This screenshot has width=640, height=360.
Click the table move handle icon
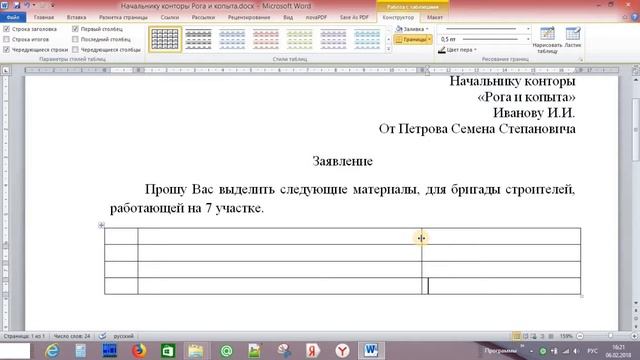(101, 225)
